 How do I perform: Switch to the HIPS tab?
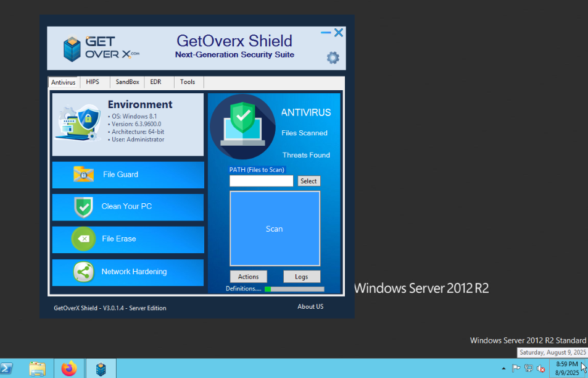[x=93, y=82]
